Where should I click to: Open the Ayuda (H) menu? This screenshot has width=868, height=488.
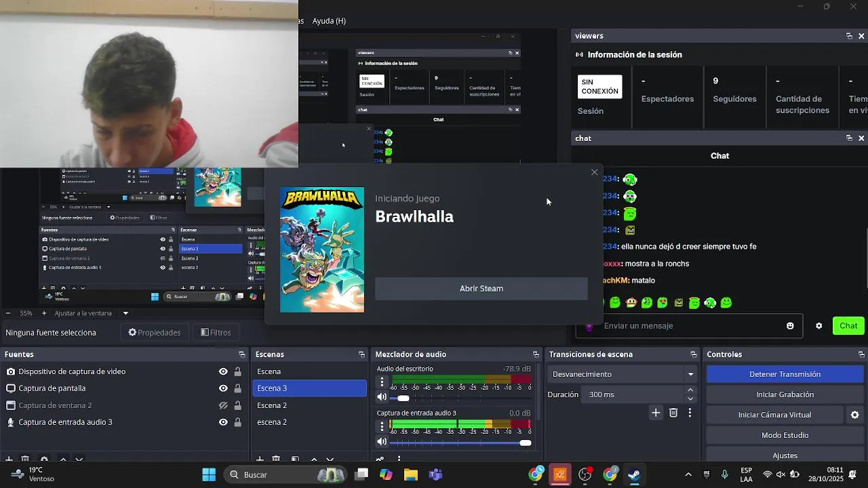329,21
